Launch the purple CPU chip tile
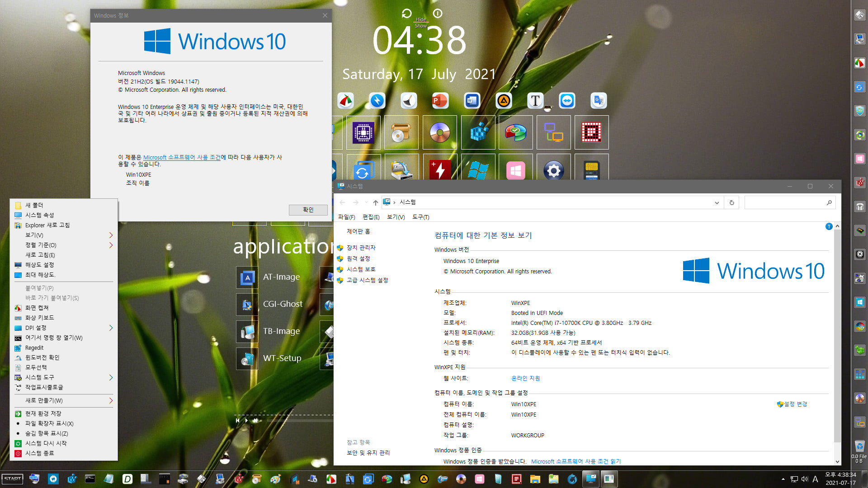This screenshot has width=868, height=488. [x=363, y=132]
